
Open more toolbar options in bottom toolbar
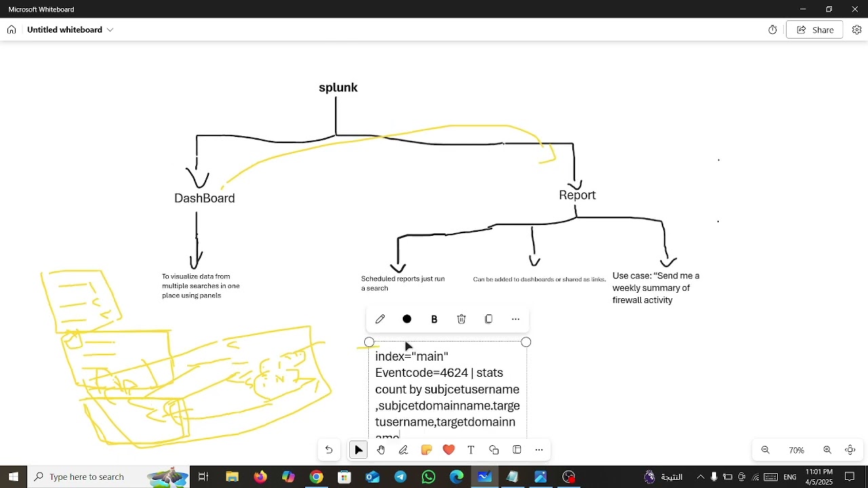(539, 450)
